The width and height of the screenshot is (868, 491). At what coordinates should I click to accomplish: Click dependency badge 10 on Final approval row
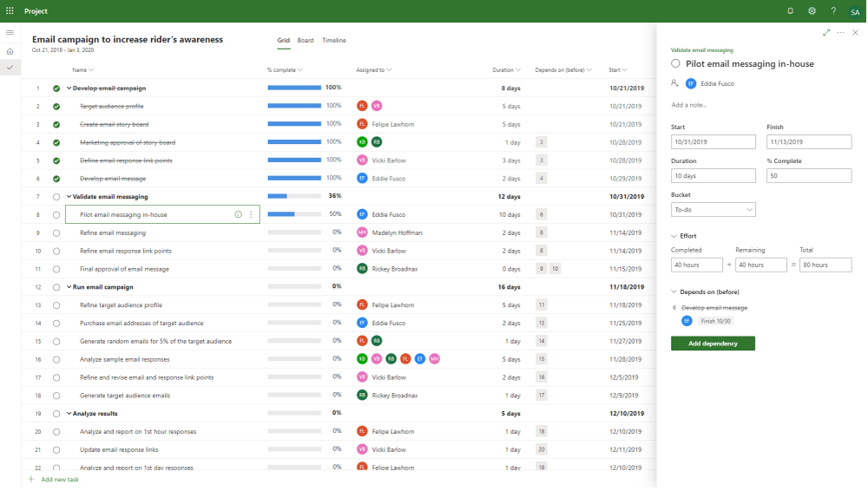(555, 269)
